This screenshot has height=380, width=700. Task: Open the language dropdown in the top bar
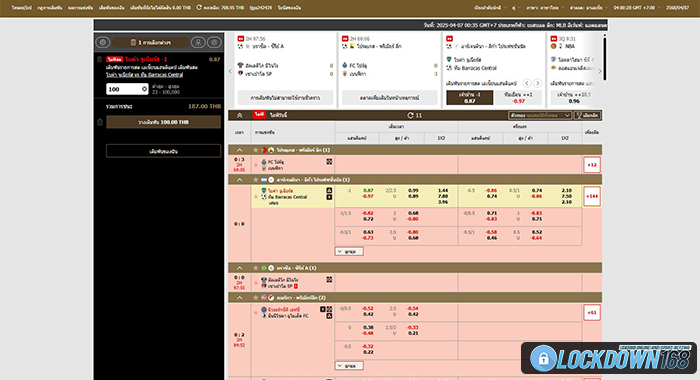[x=545, y=8]
